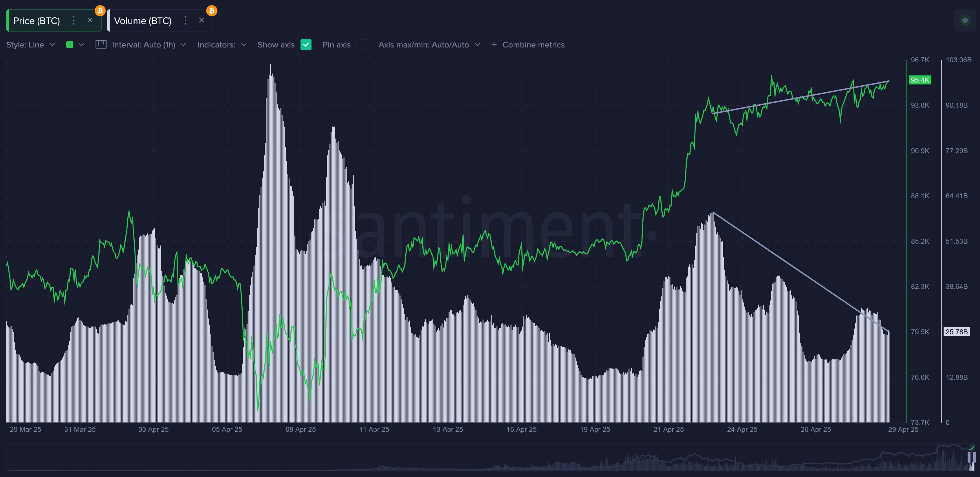Viewport: 980px width, 477px height.
Task: Open three-dot menu on Volume (BTC) tab
Action: click(185, 21)
